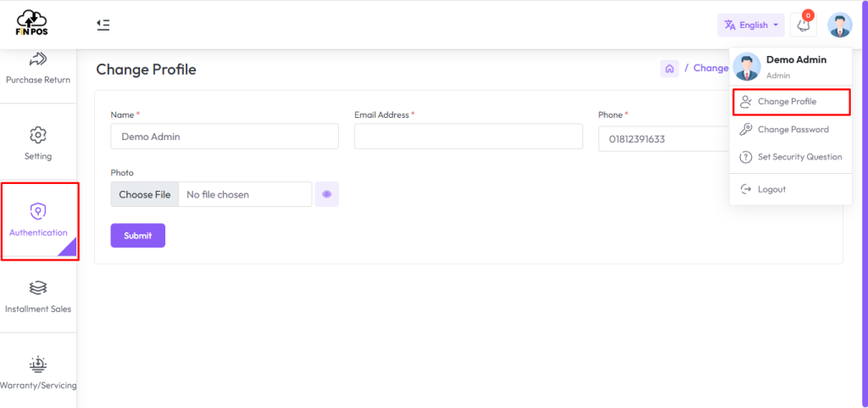This screenshot has height=408, width=868.
Task: Select Logout from user menu
Action: pyautogui.click(x=791, y=189)
